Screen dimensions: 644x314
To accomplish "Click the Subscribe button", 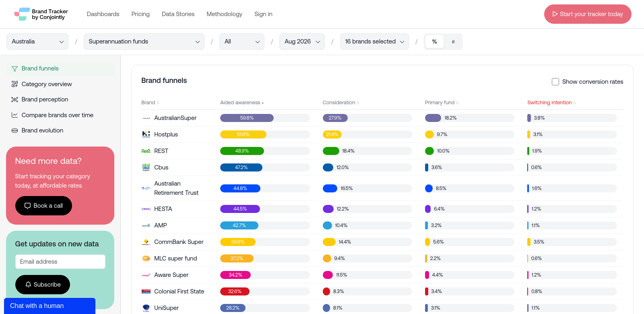I will (x=43, y=285).
